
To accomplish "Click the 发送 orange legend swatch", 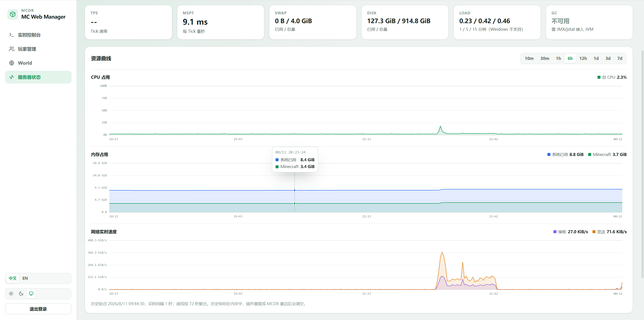I will click(x=594, y=232).
